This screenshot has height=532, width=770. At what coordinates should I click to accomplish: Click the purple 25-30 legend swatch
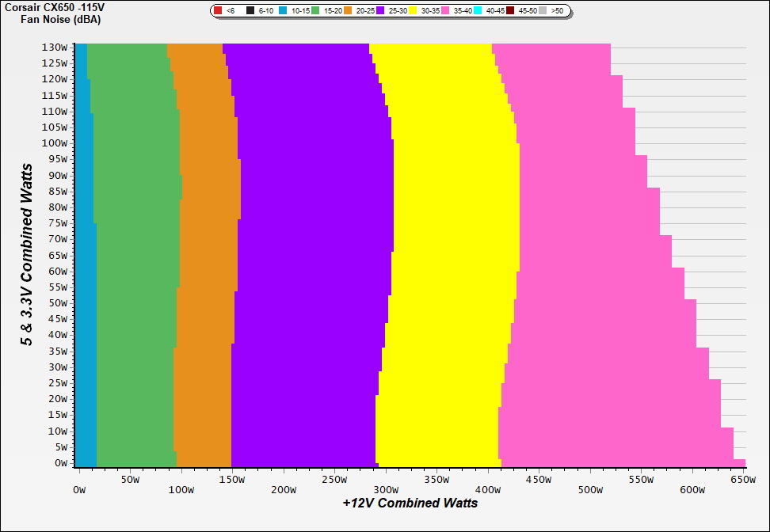(381, 11)
